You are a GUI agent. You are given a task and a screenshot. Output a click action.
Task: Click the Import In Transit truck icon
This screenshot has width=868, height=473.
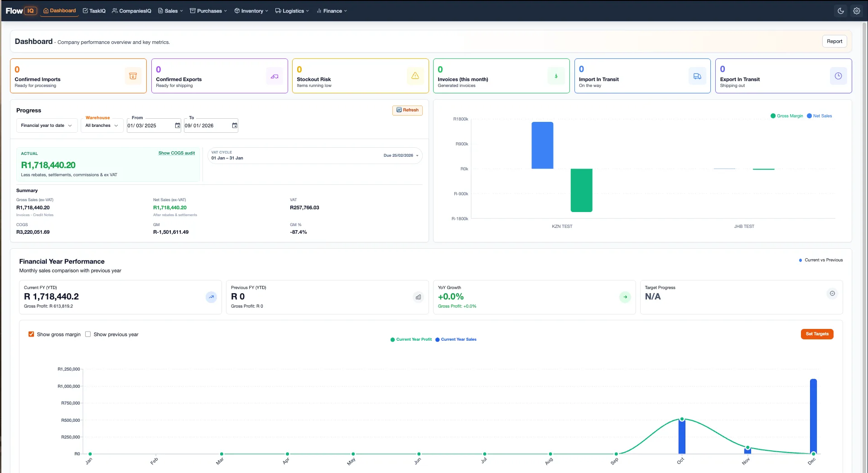coord(697,76)
